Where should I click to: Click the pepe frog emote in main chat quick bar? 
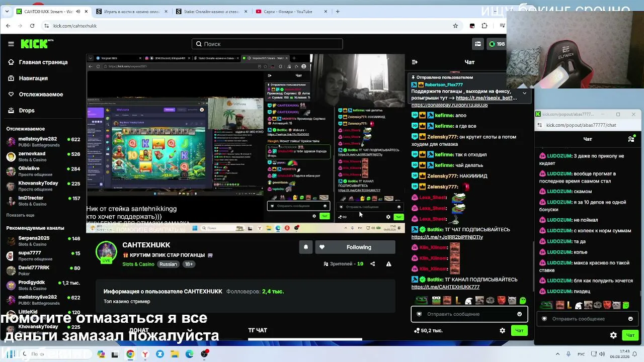[421, 301]
